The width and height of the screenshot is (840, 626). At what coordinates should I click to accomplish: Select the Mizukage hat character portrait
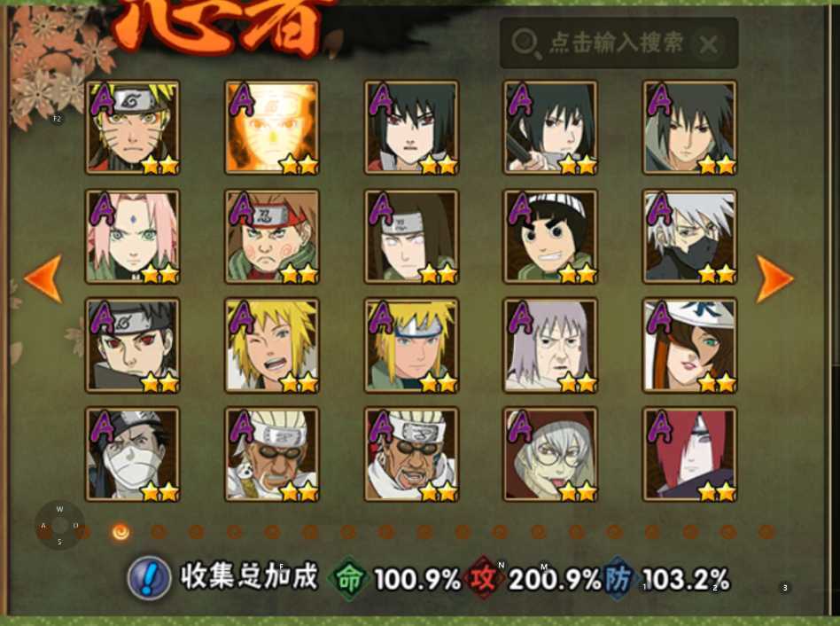click(x=689, y=345)
